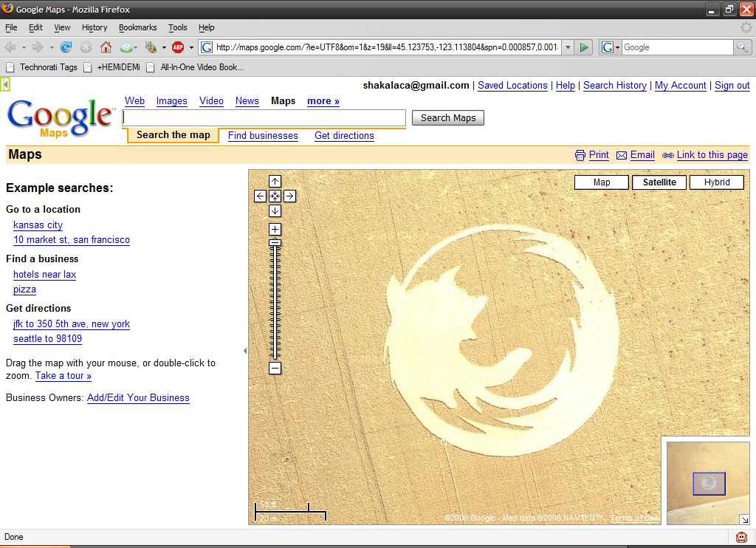Screen dimensions: 756x548
Task: Open the Link to this page link
Action: pyautogui.click(x=712, y=155)
